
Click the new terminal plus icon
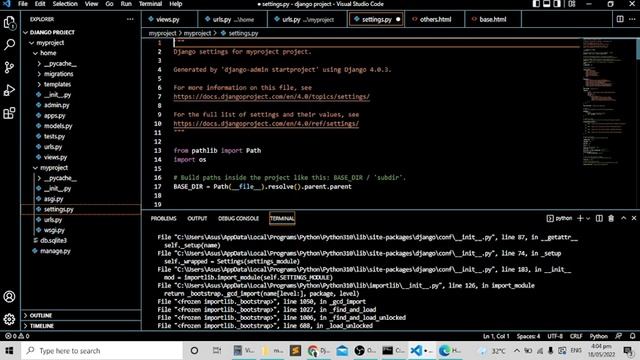tap(580, 218)
